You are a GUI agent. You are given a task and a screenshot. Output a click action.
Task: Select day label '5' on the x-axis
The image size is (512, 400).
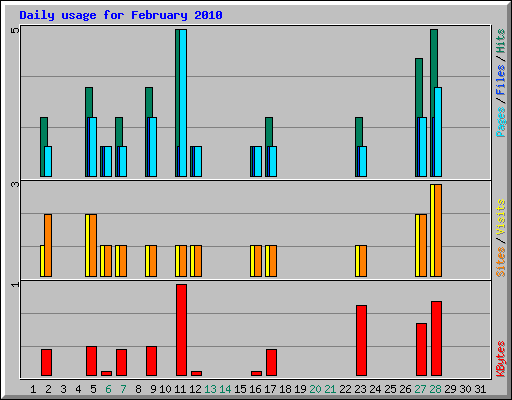coord(93,389)
